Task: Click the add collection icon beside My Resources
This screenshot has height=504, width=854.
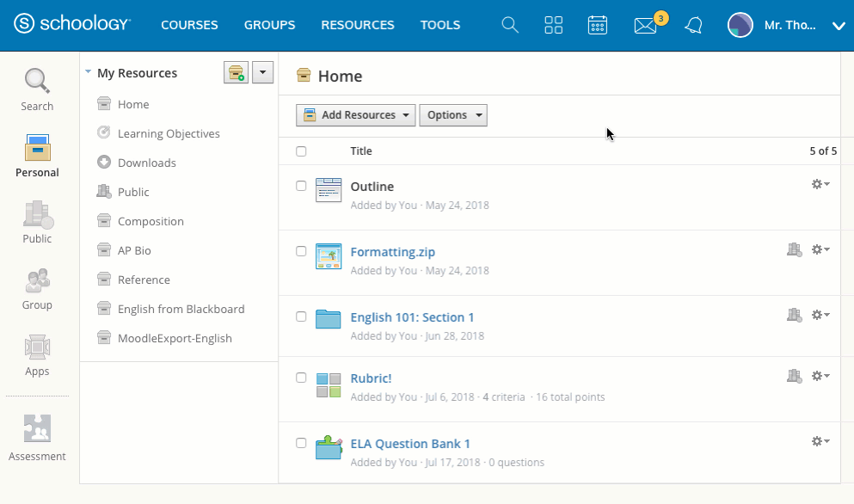Action: (236, 73)
